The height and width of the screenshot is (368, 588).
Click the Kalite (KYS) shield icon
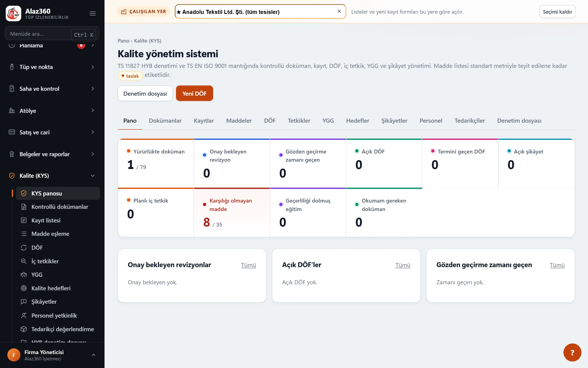[x=12, y=176]
